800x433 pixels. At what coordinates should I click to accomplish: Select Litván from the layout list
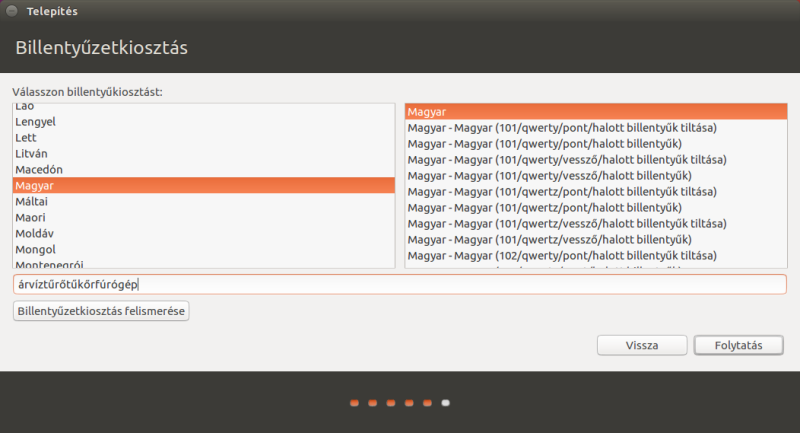[32, 153]
